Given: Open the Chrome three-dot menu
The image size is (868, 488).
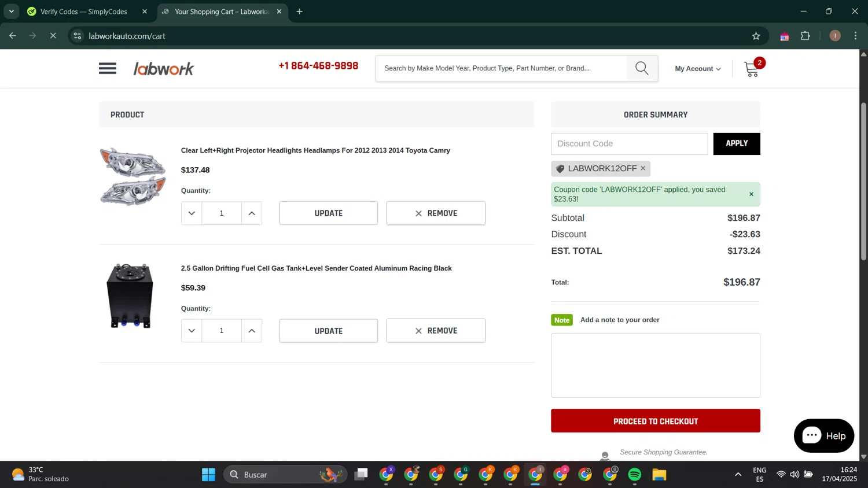Looking at the screenshot, I should (x=855, y=36).
